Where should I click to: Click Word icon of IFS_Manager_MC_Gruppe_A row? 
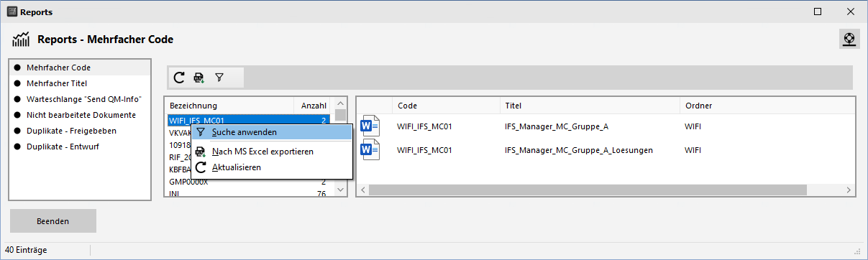(x=370, y=126)
